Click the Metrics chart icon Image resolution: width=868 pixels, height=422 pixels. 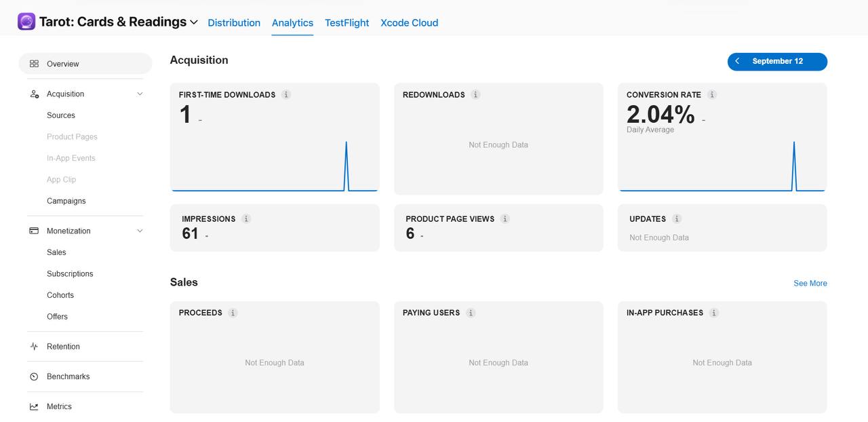(34, 406)
